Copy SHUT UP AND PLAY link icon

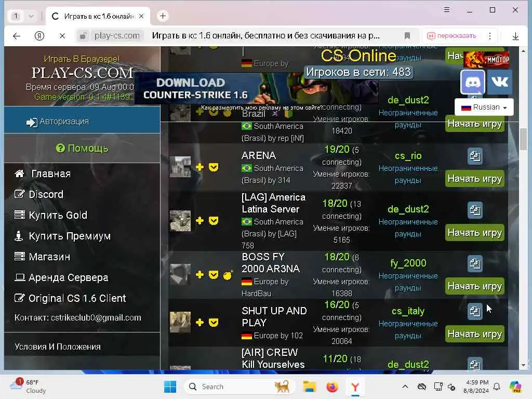(475, 312)
